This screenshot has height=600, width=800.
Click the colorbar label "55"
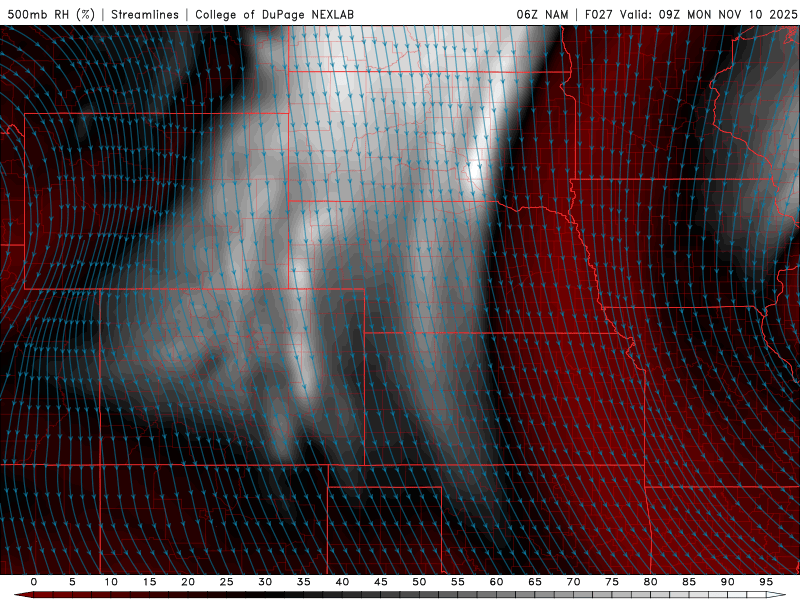458,582
